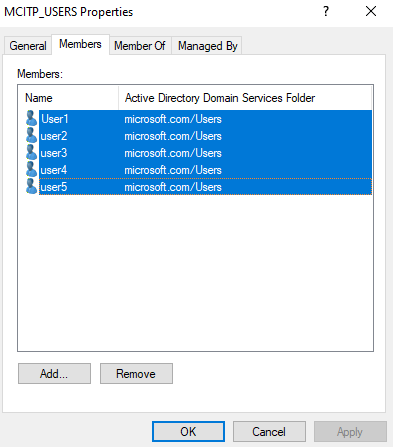Switch to the General tab
This screenshot has width=393, height=447.
[x=28, y=46]
